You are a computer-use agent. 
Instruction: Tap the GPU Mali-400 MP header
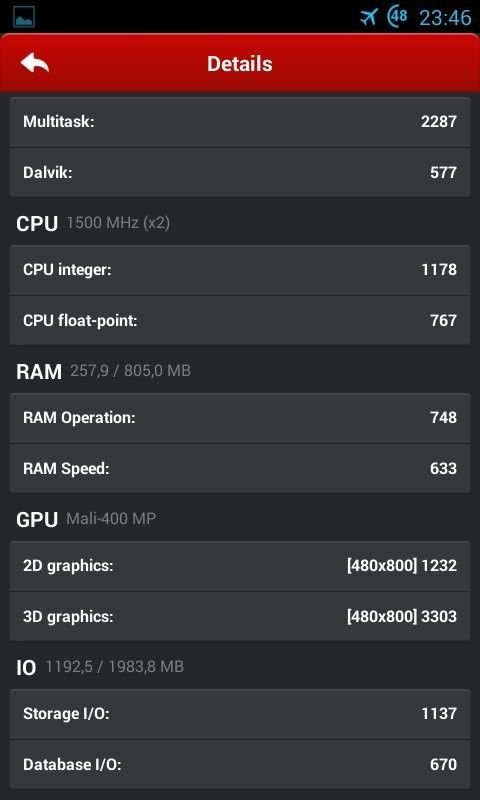click(x=86, y=519)
